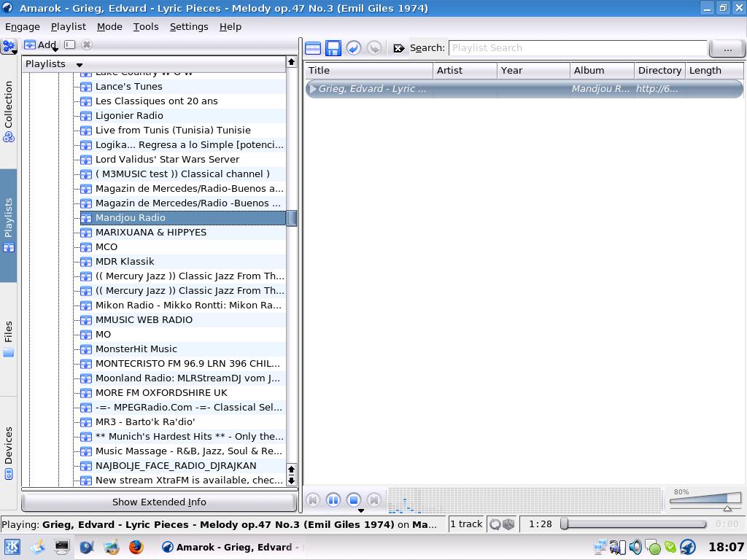Open the KDE K menu on taskbar
The width and height of the screenshot is (747, 560).
[x=12, y=547]
